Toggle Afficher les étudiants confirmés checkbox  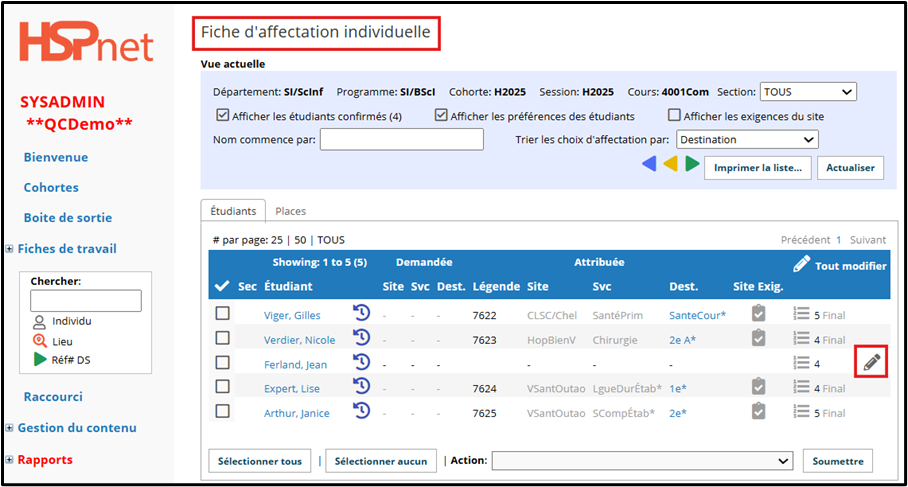coord(222,115)
